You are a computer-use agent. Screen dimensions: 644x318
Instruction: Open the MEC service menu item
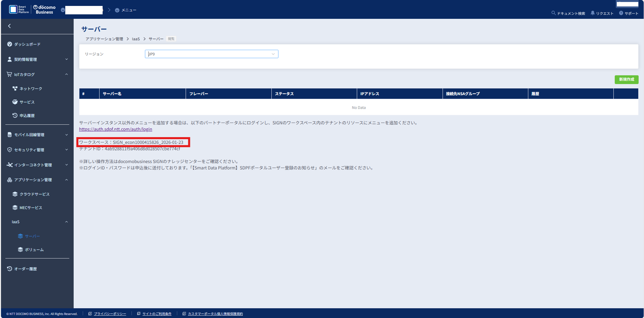31,208
